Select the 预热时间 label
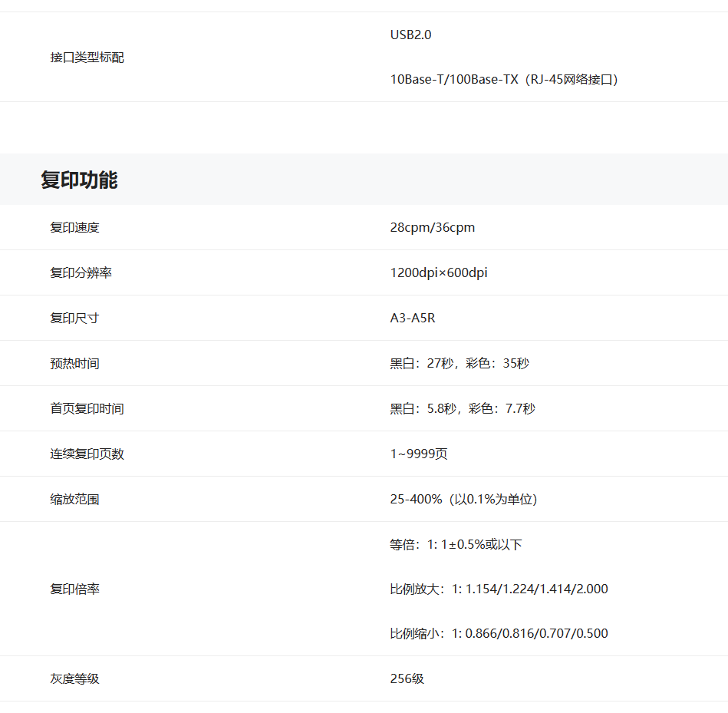The width and height of the screenshot is (728, 713). point(74,363)
